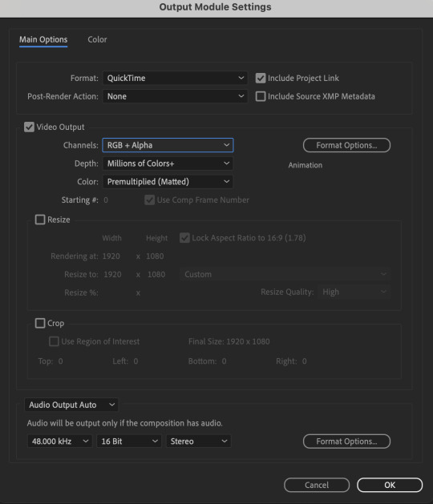Enable the Crop checkbox
433x504 pixels.
coord(40,323)
